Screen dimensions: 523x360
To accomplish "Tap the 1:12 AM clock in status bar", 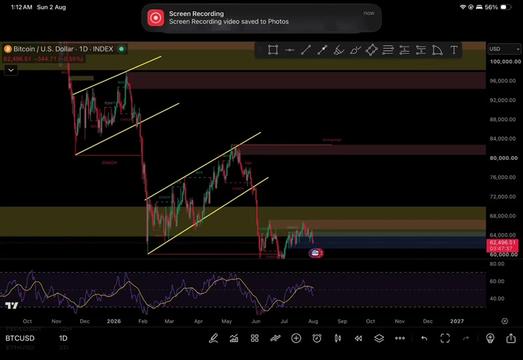I will [x=21, y=7].
